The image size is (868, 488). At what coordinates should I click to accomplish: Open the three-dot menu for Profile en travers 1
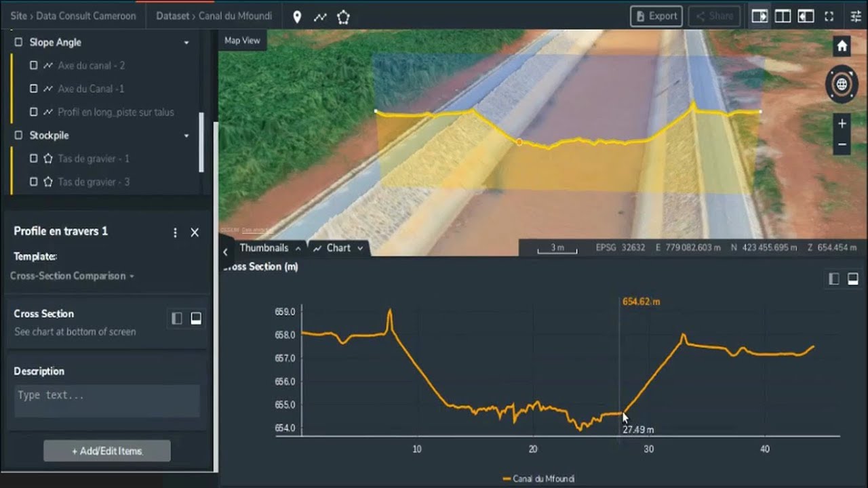175,232
